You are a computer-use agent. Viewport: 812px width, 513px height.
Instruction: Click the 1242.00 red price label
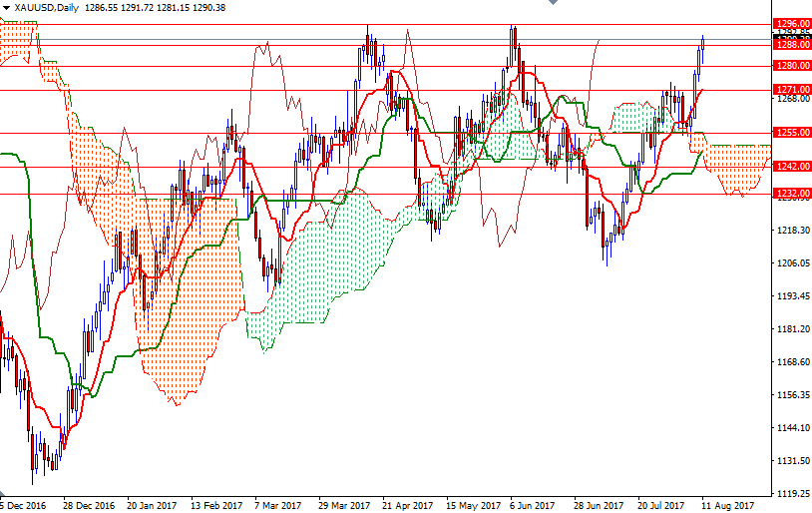tap(791, 166)
